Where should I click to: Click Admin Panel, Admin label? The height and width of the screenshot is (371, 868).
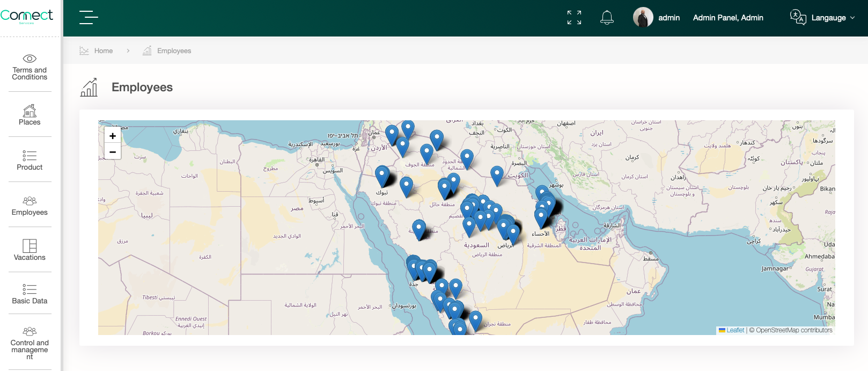728,18
